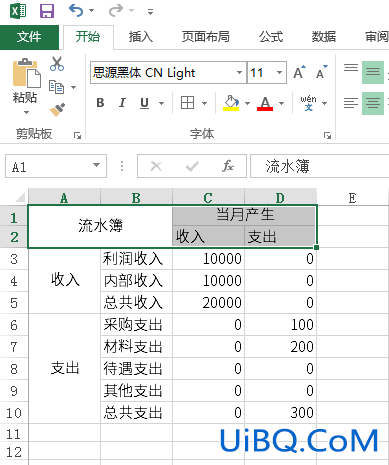This screenshot has width=389, height=465.
Task: Open the undo history dropdown arrow
Action: [x=91, y=11]
